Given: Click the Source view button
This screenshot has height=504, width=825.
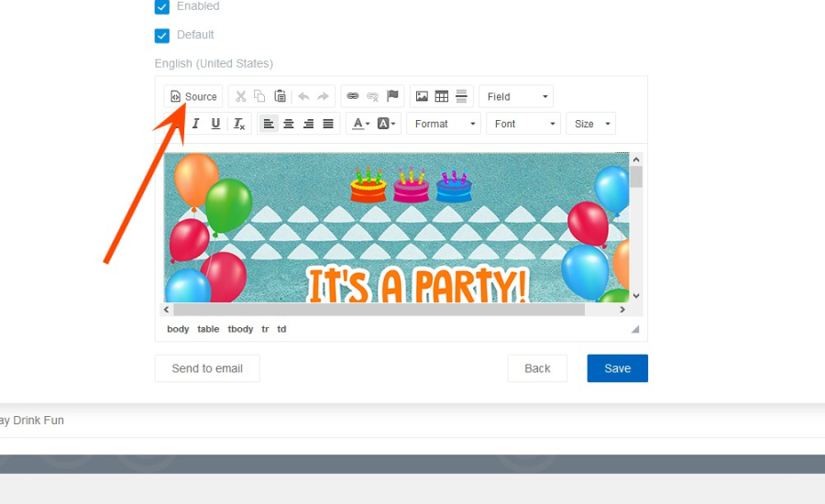Looking at the screenshot, I should pos(193,96).
